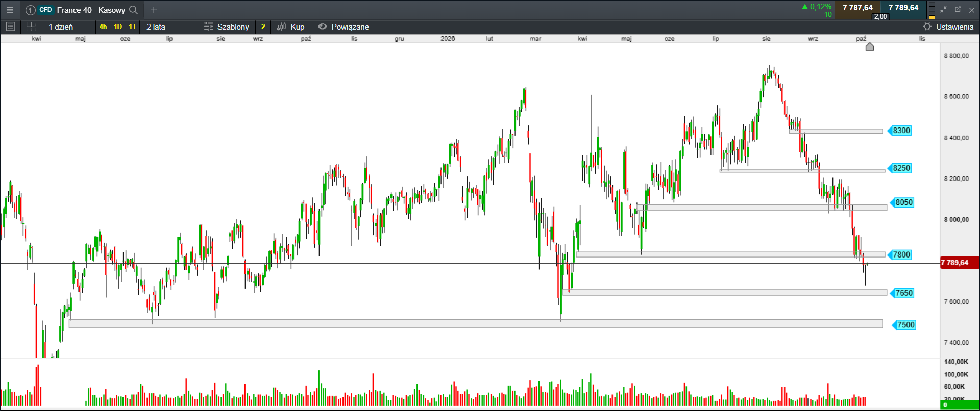
Task: Select the 8250 level label
Action: coord(899,168)
